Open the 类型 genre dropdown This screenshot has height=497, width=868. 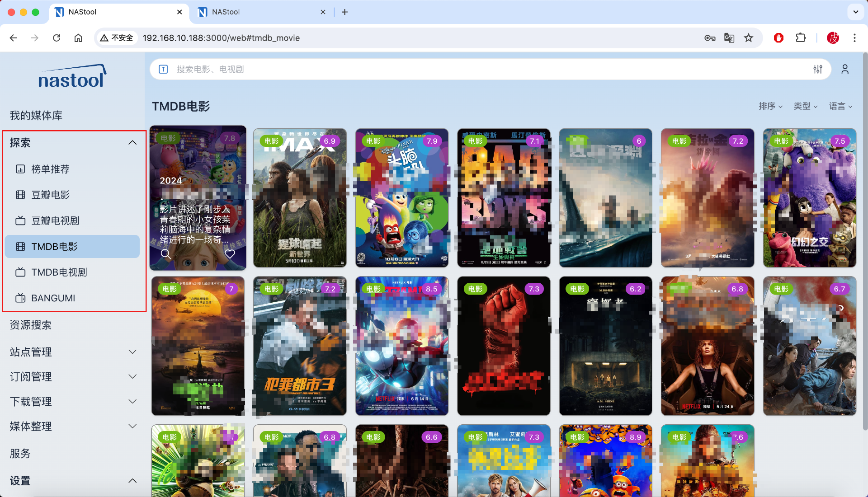point(805,106)
